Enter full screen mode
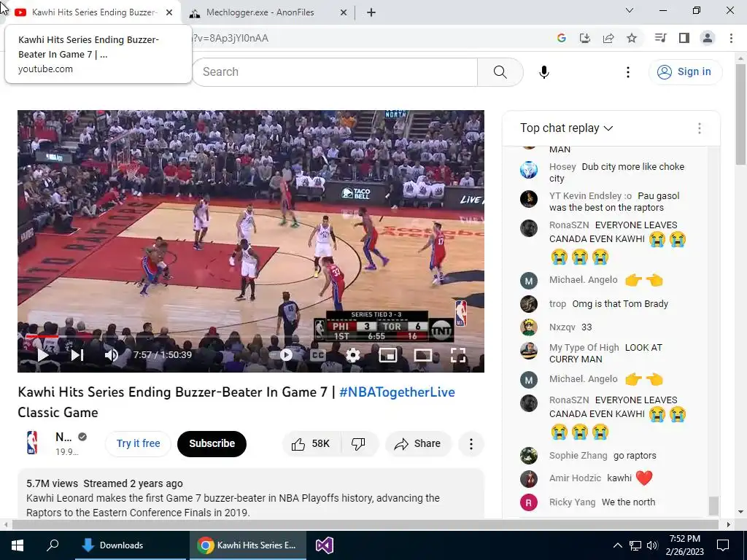 click(x=458, y=355)
